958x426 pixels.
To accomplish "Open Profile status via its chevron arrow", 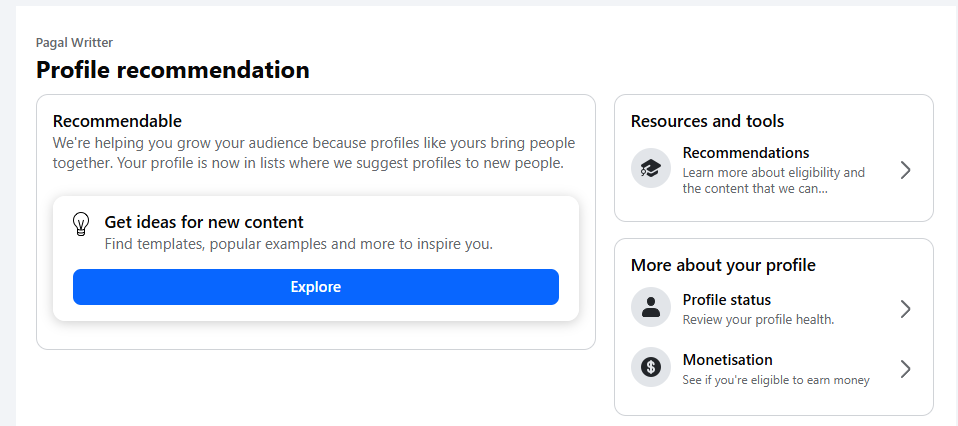I will point(905,309).
